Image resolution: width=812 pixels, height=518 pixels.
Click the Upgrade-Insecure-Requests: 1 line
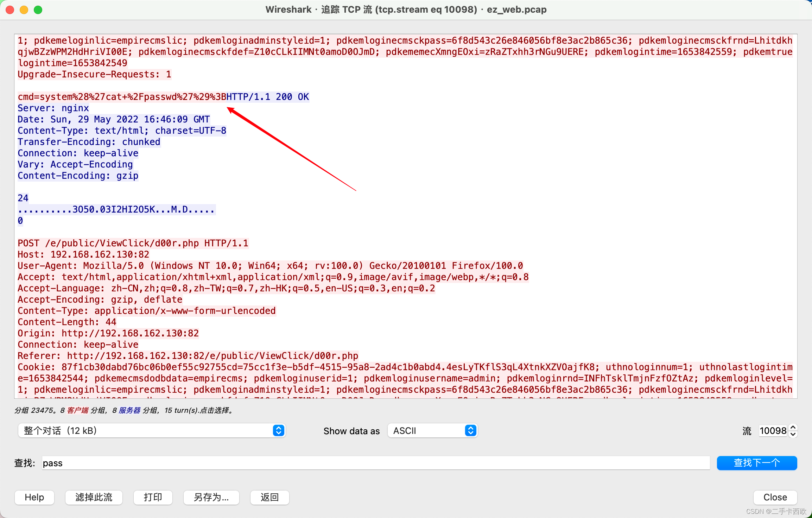(94, 74)
